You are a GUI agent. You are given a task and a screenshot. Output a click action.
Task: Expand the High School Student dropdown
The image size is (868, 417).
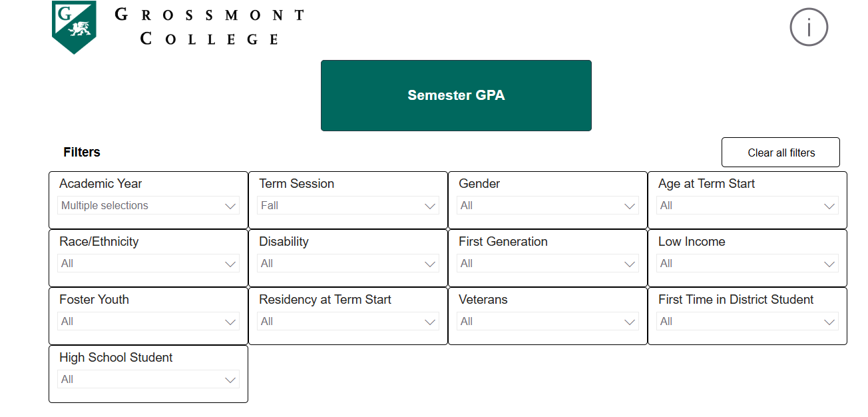pos(148,379)
